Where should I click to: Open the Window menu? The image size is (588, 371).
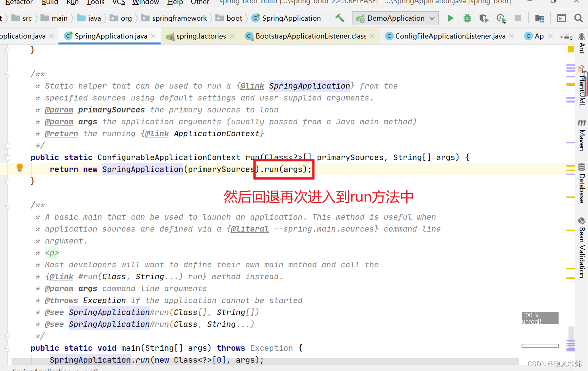tap(146, 2)
